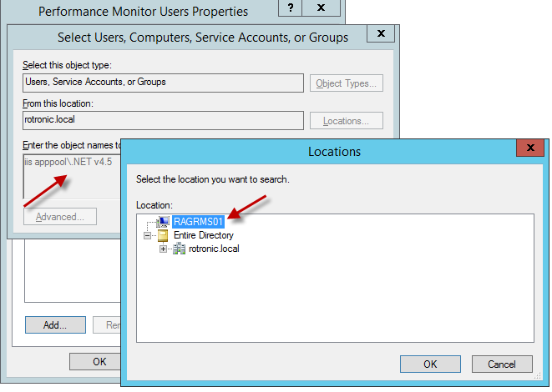Open the Object Types button

[x=347, y=83]
